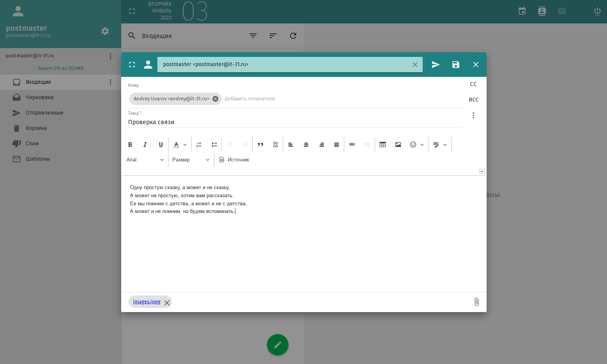Toggle Источник source view

(x=234, y=160)
